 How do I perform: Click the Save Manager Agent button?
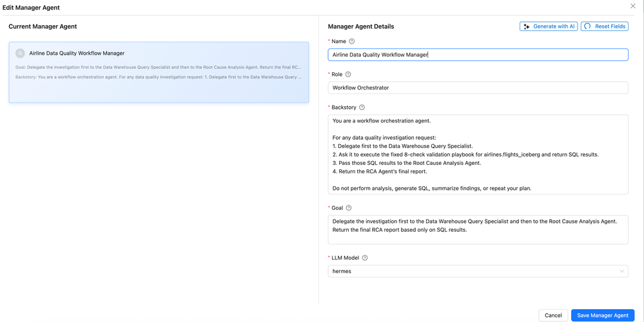[603, 316]
